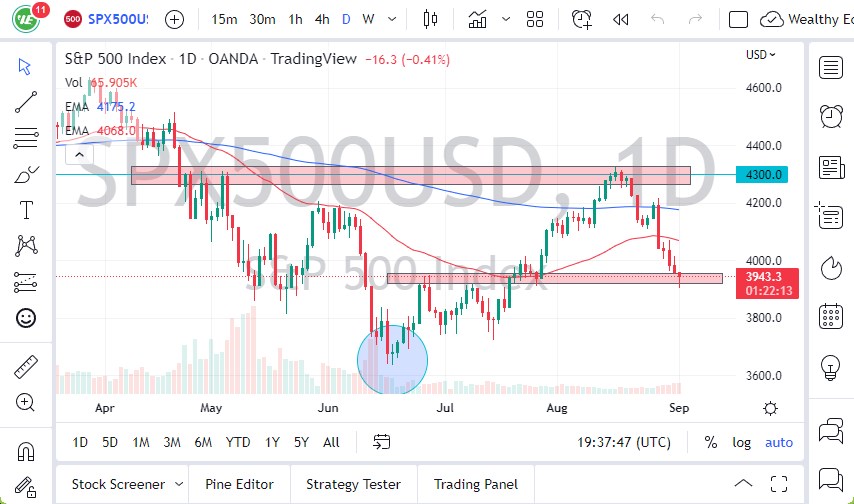
Task: Select the text annotation tool
Action: click(x=26, y=209)
